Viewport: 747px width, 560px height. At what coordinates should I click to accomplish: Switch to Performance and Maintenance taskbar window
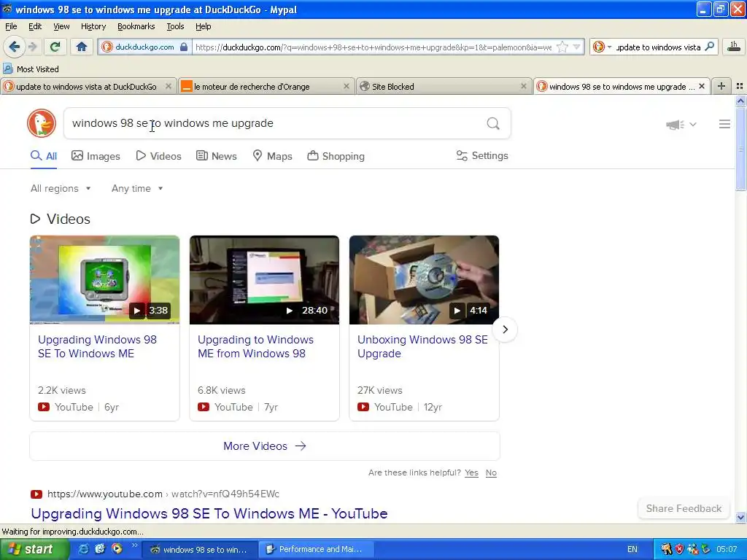pos(317,550)
